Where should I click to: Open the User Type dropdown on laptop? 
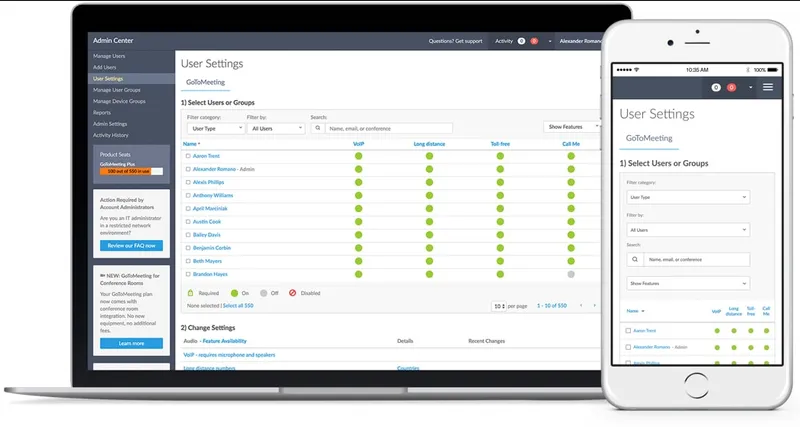point(215,129)
